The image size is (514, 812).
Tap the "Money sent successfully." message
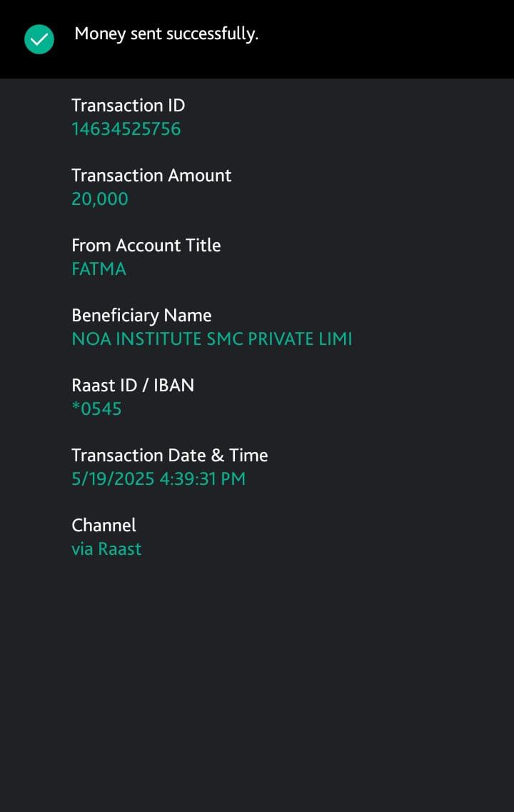tap(166, 34)
